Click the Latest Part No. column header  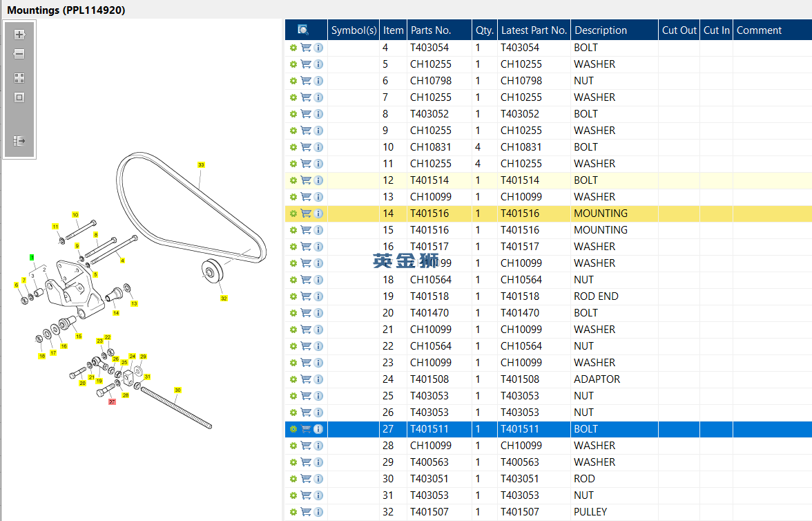pos(534,30)
